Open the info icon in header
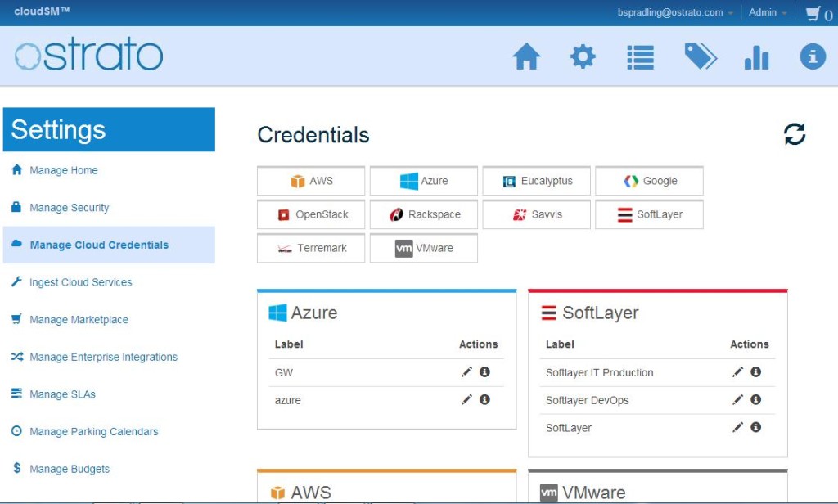This screenshot has height=504, width=838. (x=813, y=56)
